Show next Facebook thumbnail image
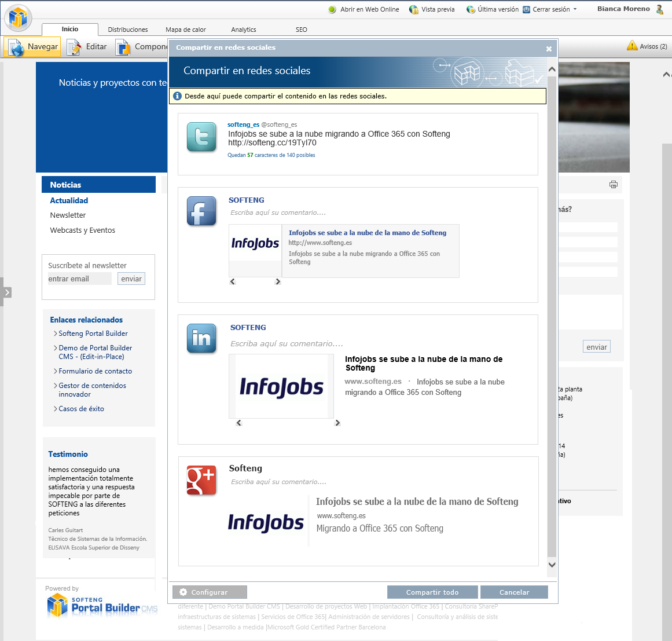Screen dimensions: 672x641 point(278,281)
